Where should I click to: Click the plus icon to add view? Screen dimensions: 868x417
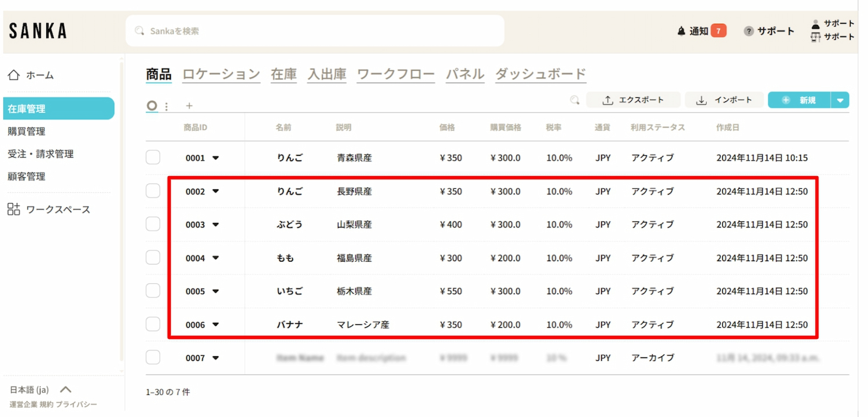(189, 106)
